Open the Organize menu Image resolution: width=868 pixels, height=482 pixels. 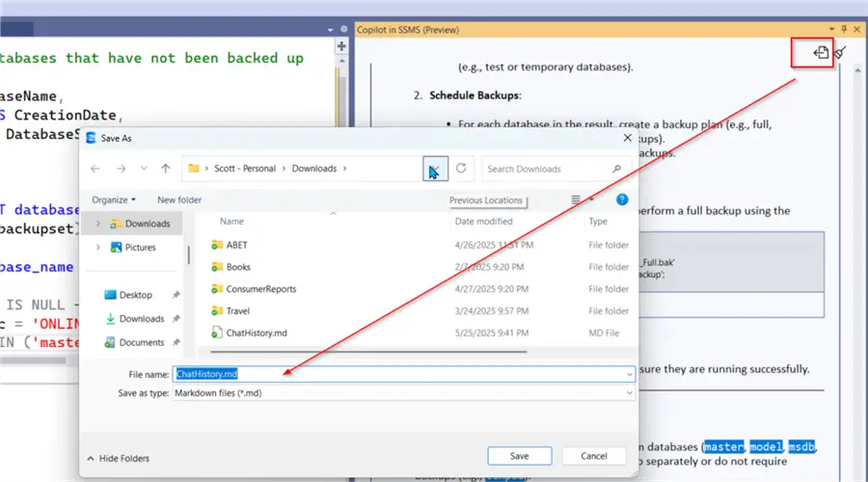(114, 200)
